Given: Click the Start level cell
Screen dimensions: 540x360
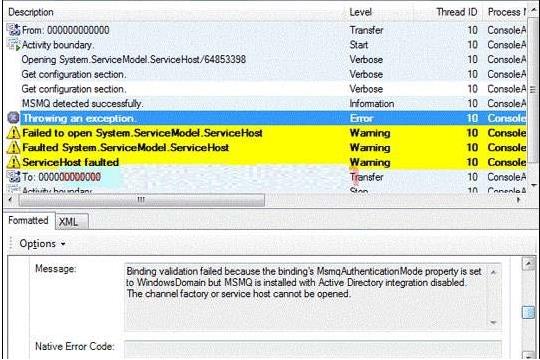Looking at the screenshot, I should click(x=359, y=45).
